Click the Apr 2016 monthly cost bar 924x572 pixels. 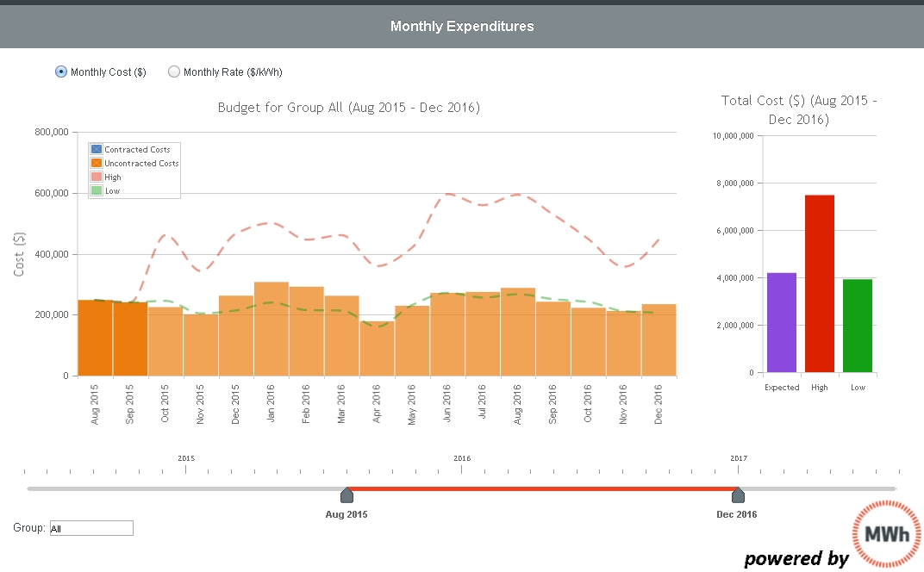pos(377,349)
